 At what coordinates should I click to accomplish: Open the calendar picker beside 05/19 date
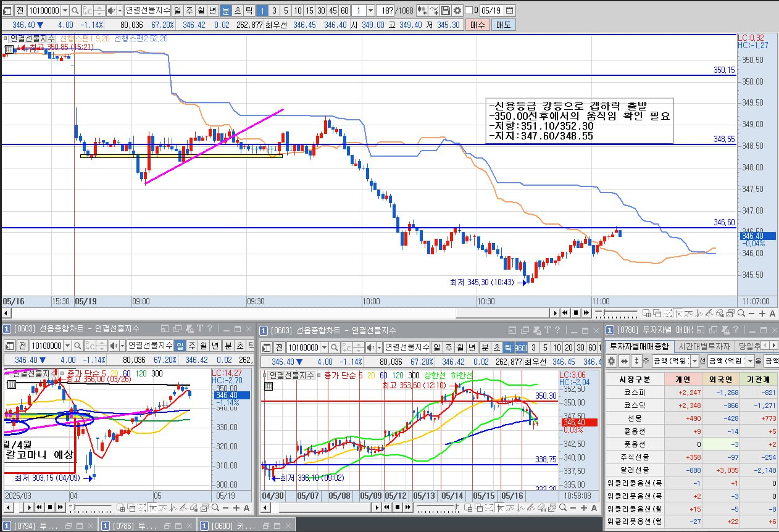[x=509, y=10]
